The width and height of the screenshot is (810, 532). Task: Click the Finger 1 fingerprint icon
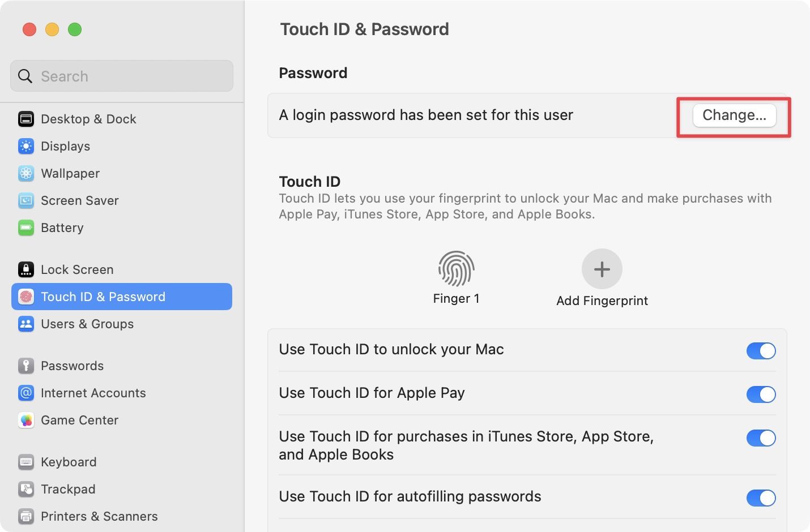click(456, 269)
